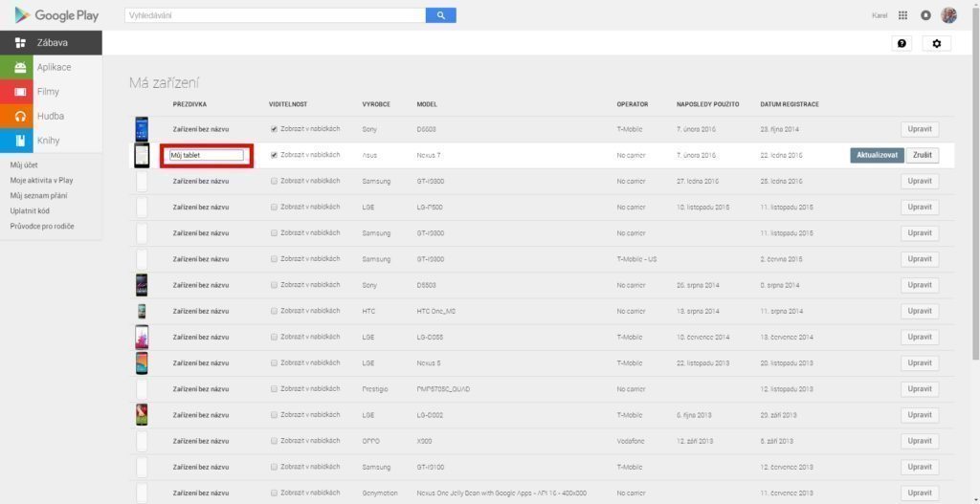Enable visibility for the HTC One_M8 device
The image size is (980, 504).
point(274,311)
